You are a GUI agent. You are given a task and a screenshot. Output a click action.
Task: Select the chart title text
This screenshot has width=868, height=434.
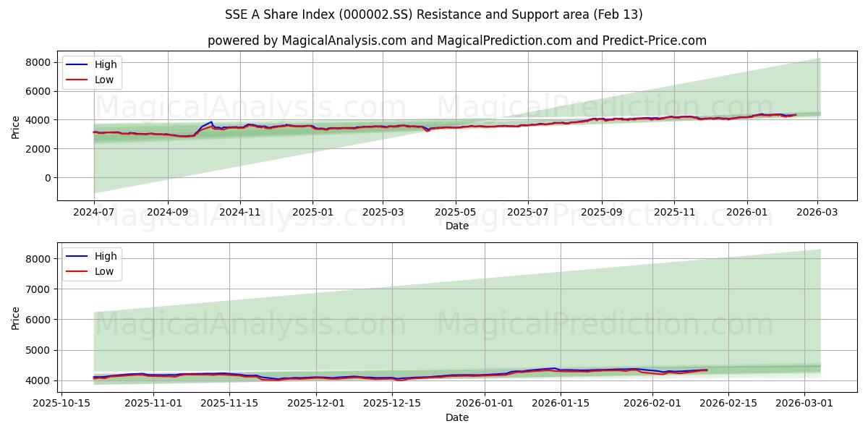coord(434,12)
